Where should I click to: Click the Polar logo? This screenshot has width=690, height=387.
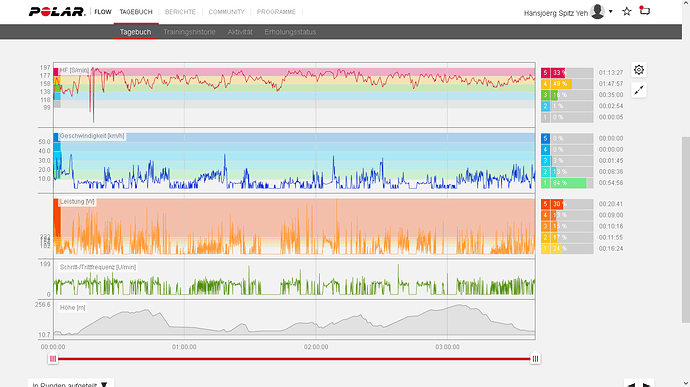(57, 12)
